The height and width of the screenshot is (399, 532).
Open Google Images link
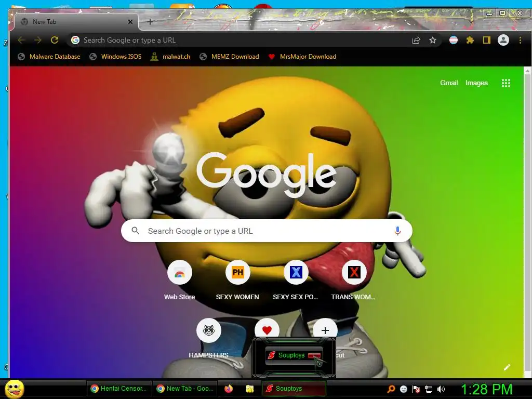476,83
